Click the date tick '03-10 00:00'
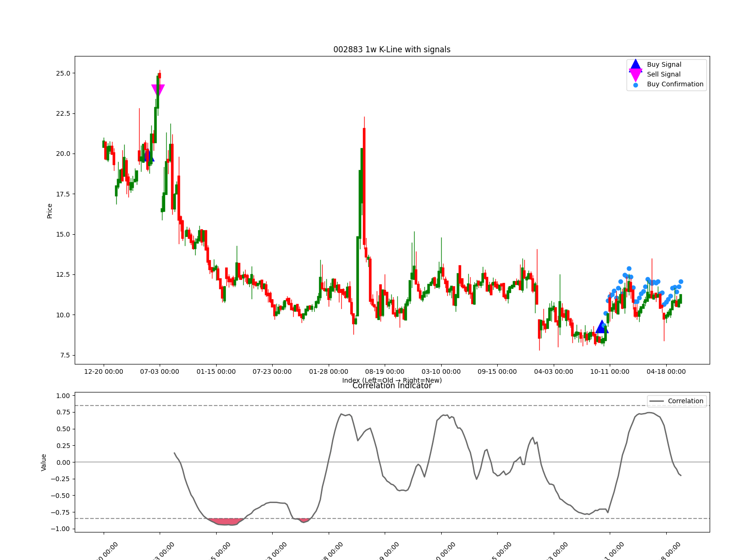Screen dimensions: 747x560 click(441, 371)
